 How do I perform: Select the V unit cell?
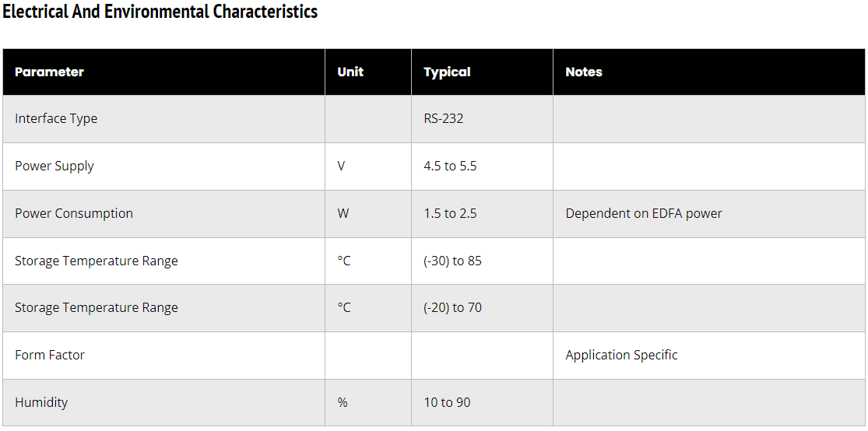(x=341, y=166)
